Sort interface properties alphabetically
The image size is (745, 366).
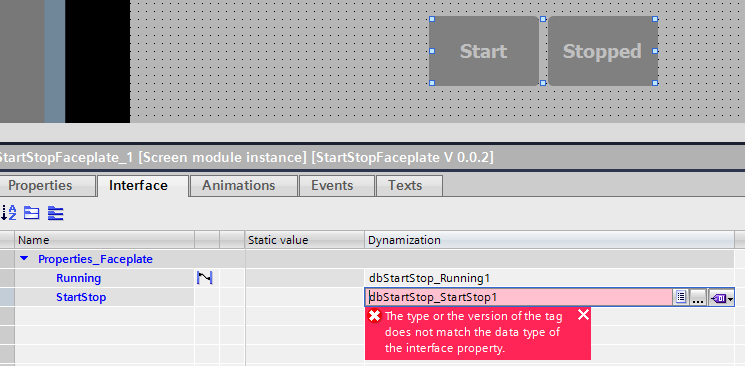pyautogui.click(x=9, y=213)
